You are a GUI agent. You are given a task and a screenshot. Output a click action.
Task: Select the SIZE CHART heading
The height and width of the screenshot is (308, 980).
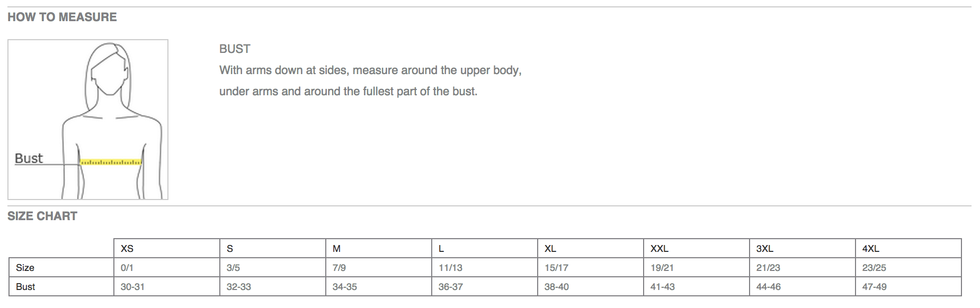pos(42,216)
